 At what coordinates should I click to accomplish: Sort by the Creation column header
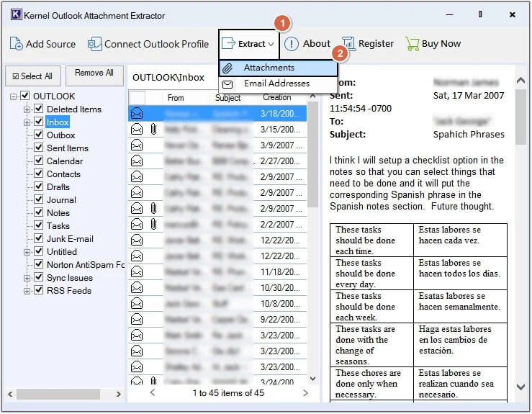277,97
